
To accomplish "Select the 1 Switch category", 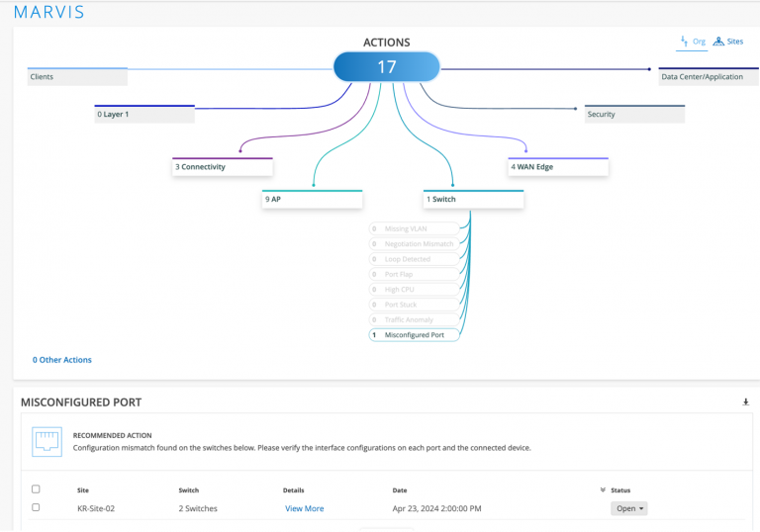I will (473, 199).
